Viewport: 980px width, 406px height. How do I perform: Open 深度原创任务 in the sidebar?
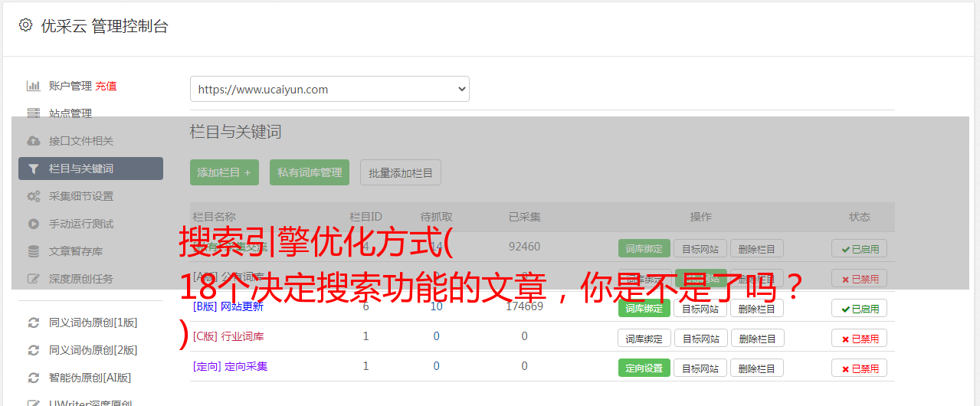point(81,279)
